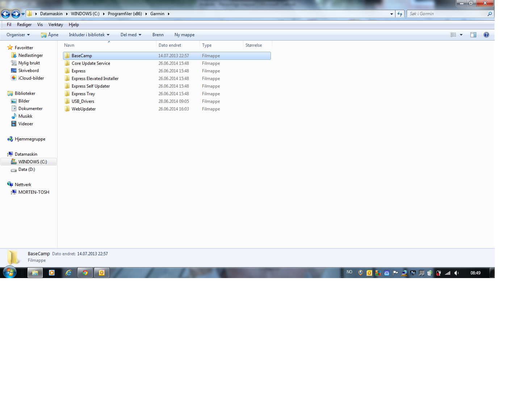Open the Windows Start menu orb
This screenshot has width=532, height=399.
(10, 273)
